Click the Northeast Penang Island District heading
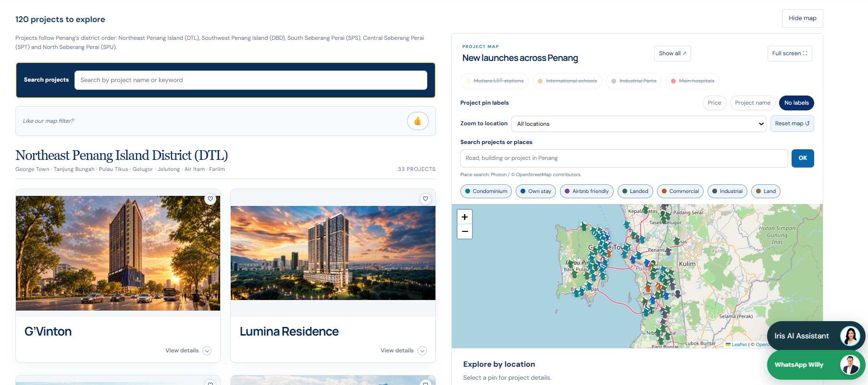The image size is (868, 385). tap(122, 156)
